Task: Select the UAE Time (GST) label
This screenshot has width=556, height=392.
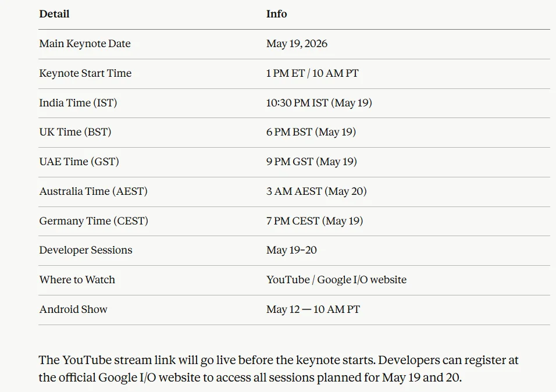Action: (79, 162)
